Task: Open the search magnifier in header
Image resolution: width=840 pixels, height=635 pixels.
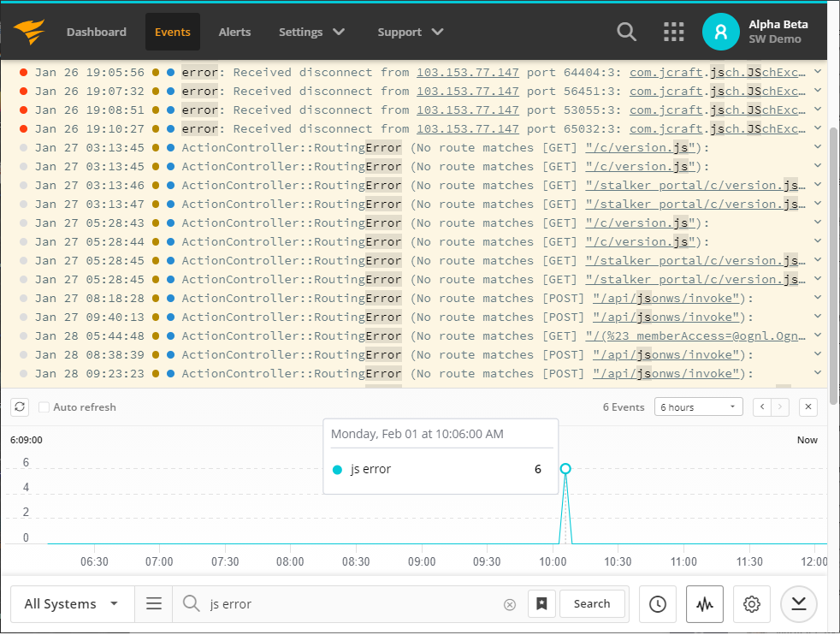Action: pyautogui.click(x=627, y=33)
